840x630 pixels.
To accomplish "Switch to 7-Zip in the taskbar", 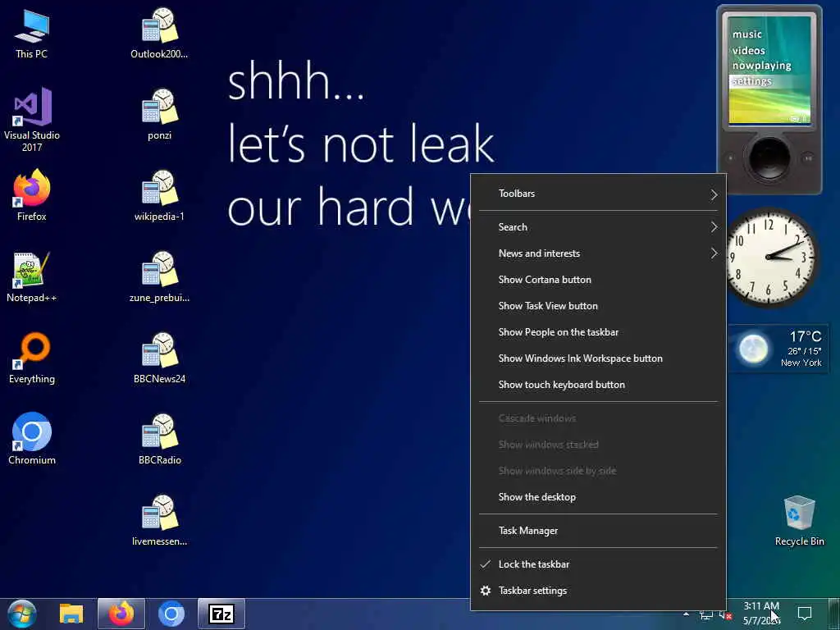I will (x=221, y=614).
